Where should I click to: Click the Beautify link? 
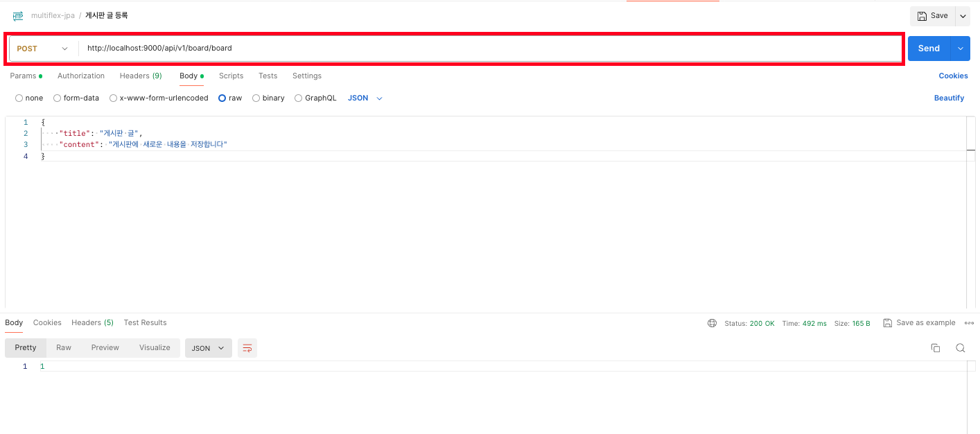(x=949, y=98)
